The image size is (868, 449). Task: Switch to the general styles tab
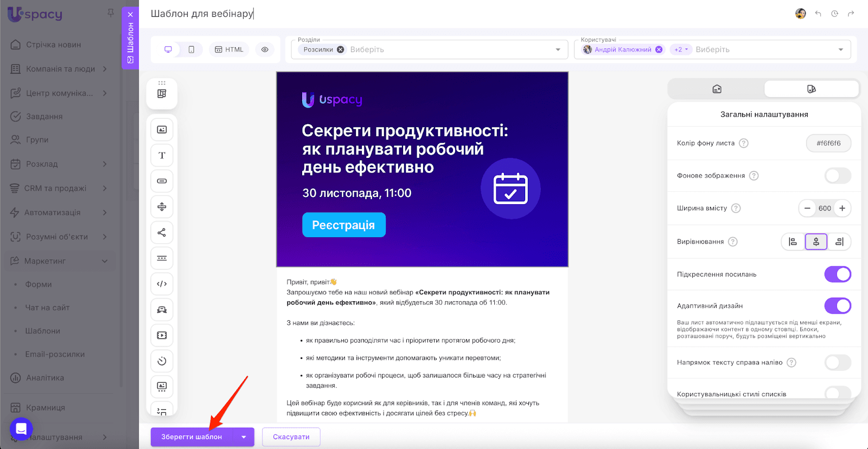click(812, 89)
